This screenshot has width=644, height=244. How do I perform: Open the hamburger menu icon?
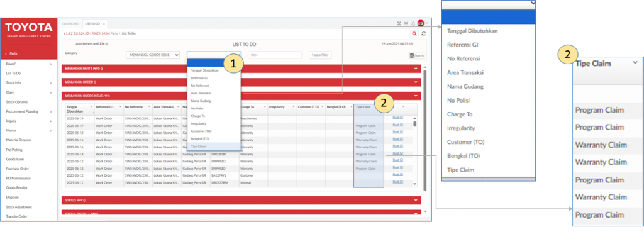tap(406, 23)
